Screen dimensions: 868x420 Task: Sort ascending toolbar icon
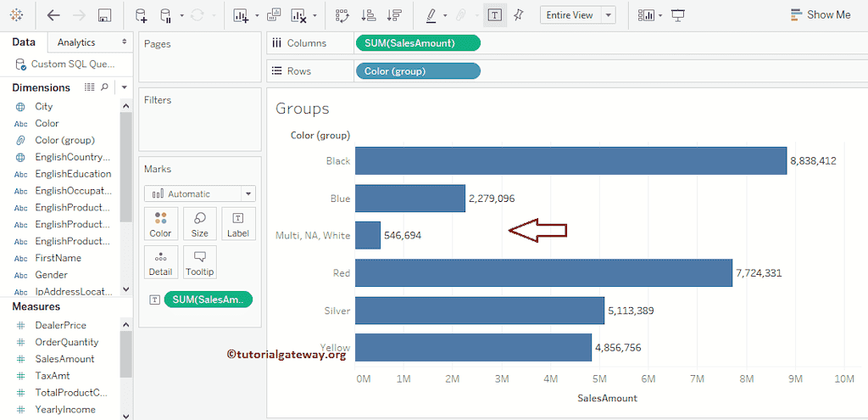368,15
